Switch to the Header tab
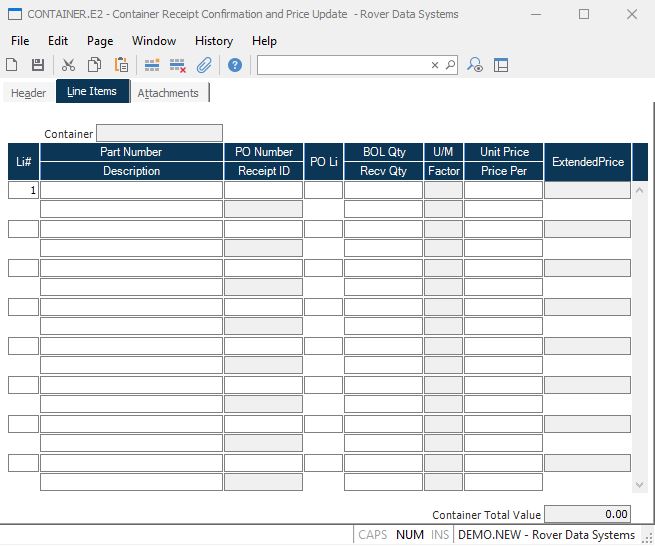The height and width of the screenshot is (546, 655). tap(28, 93)
